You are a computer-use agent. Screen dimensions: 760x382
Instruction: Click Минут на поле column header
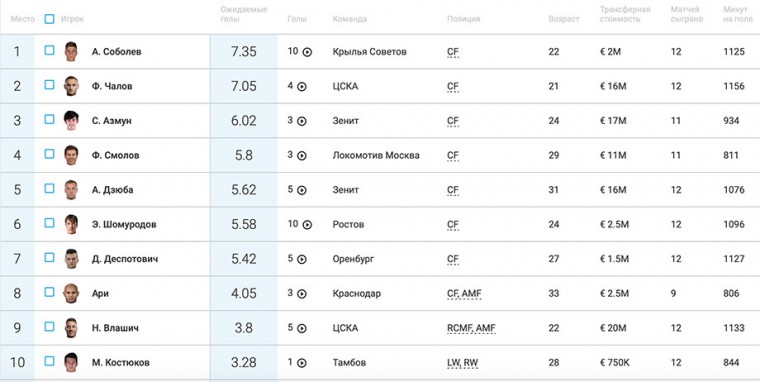(x=738, y=14)
